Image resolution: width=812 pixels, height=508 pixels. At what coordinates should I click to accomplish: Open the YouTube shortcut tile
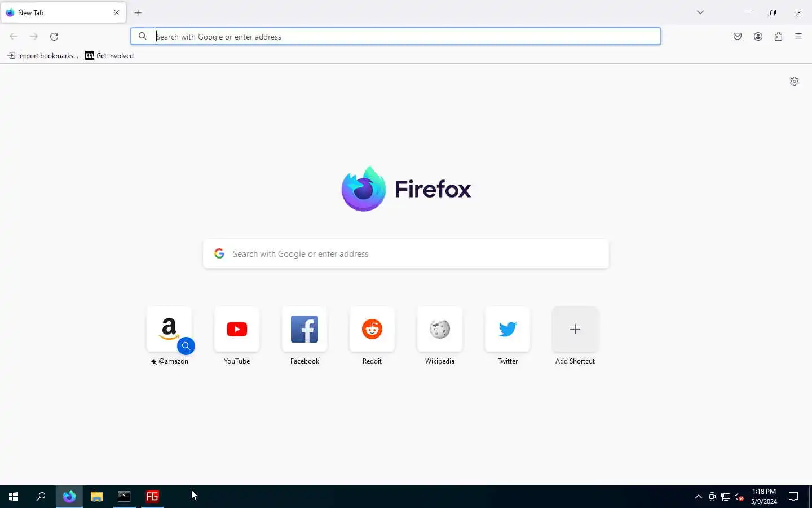[x=237, y=329]
